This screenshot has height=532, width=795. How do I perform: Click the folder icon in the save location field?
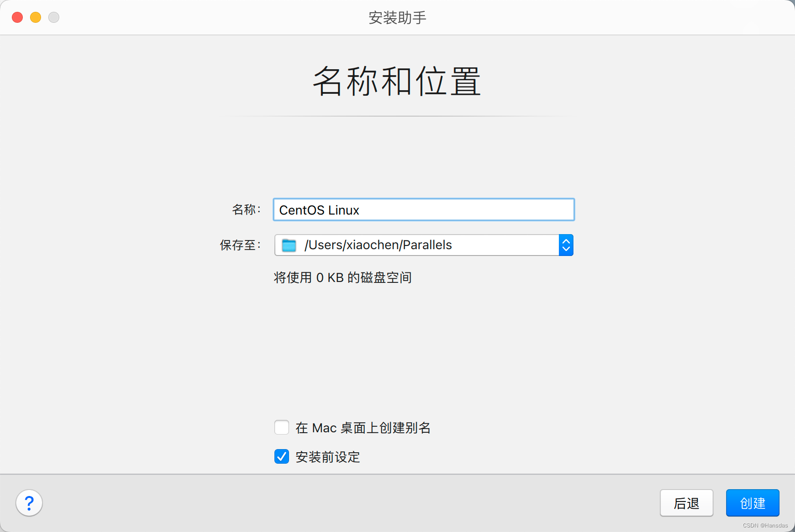click(289, 246)
